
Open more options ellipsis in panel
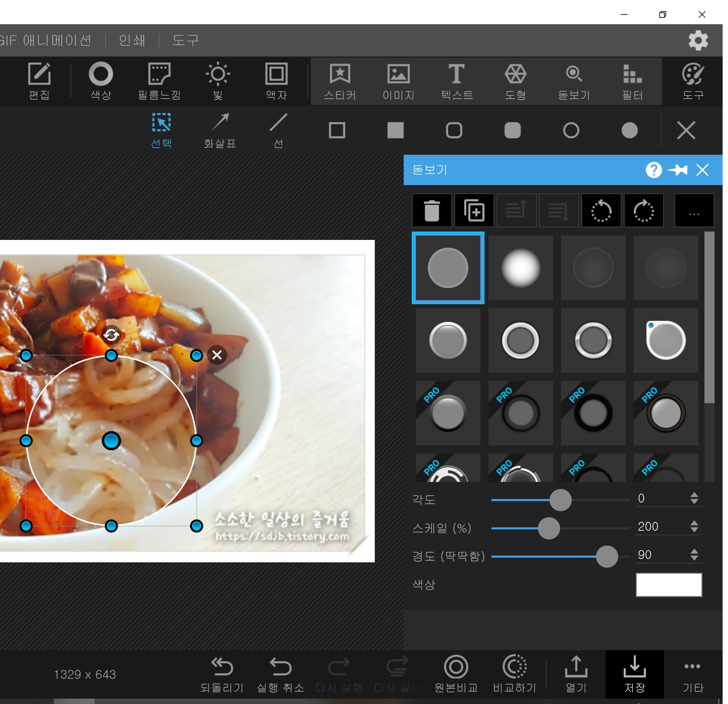694,210
